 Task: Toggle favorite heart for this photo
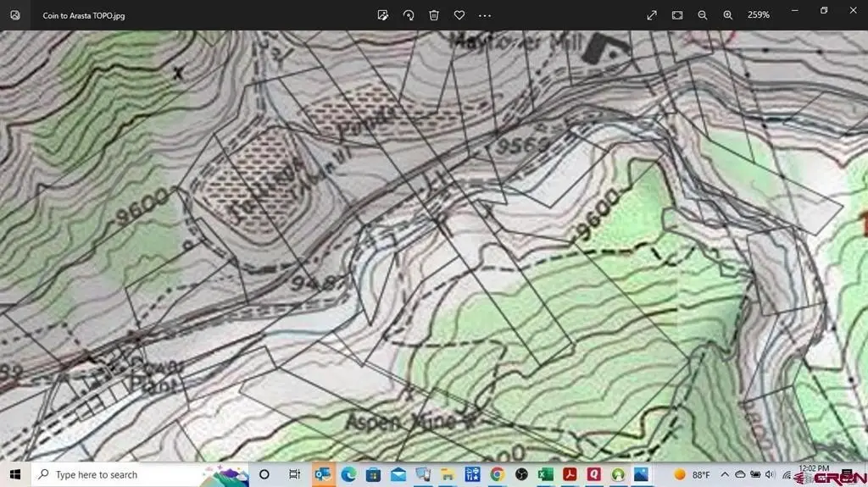coord(459,15)
